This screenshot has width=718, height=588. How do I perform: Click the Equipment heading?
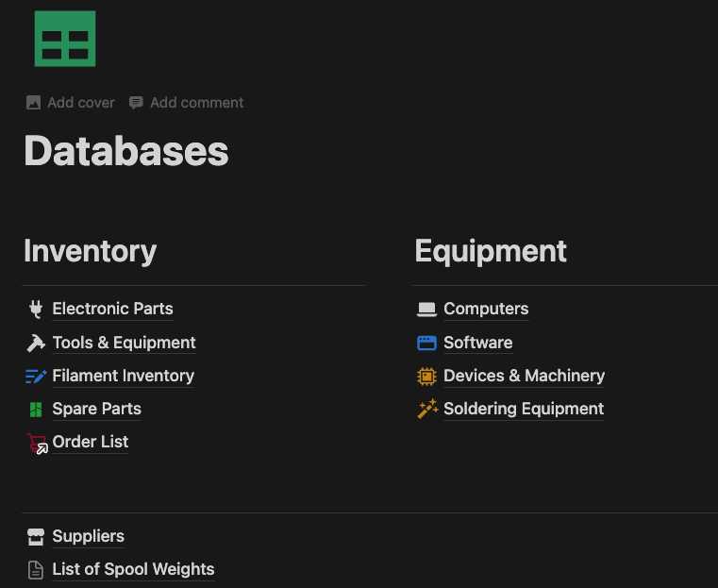(491, 251)
